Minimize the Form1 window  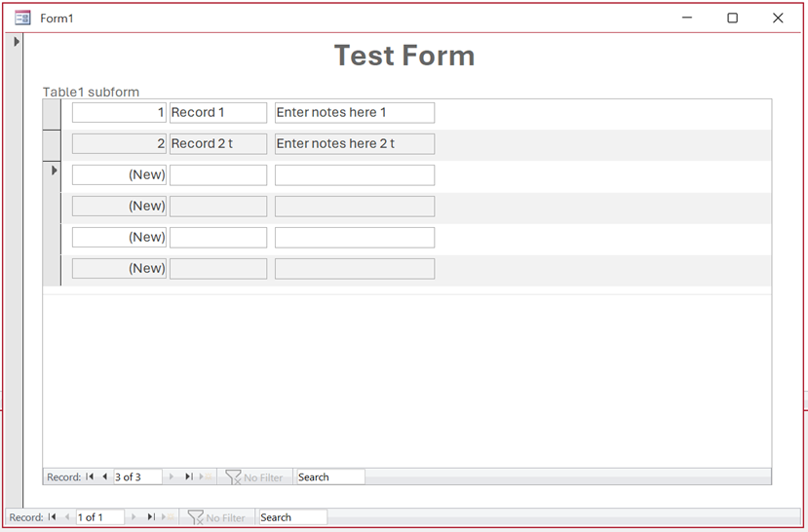coord(687,18)
